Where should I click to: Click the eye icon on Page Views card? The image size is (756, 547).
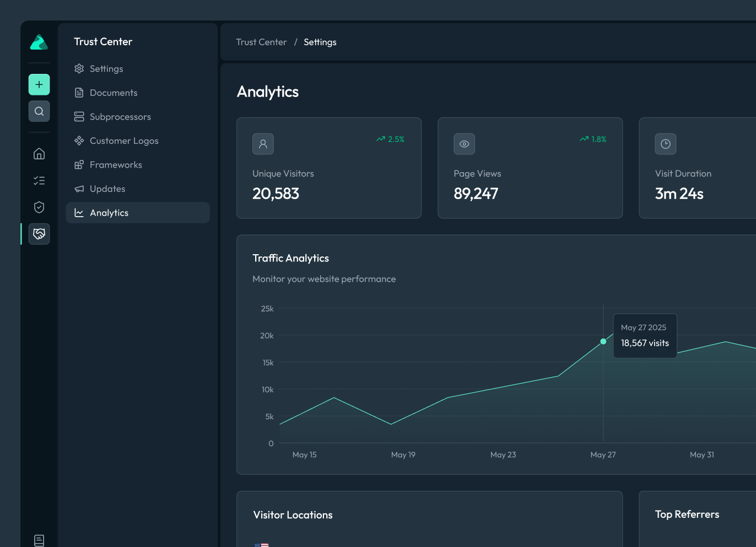coord(465,144)
